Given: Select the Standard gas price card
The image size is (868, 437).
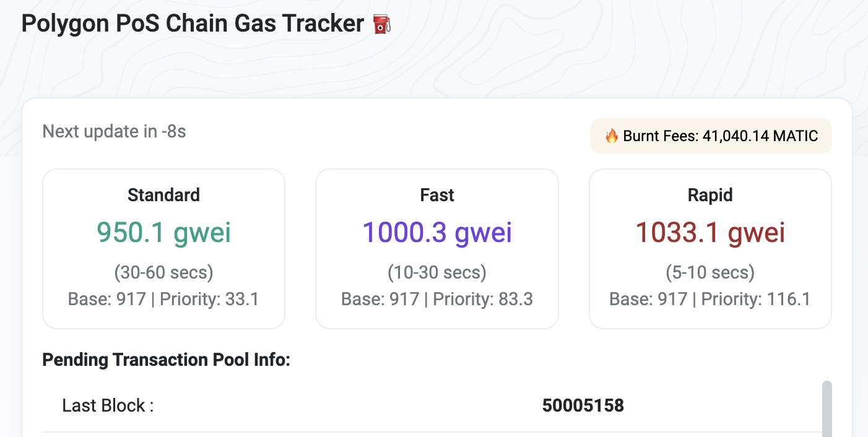Looking at the screenshot, I should pos(163,248).
